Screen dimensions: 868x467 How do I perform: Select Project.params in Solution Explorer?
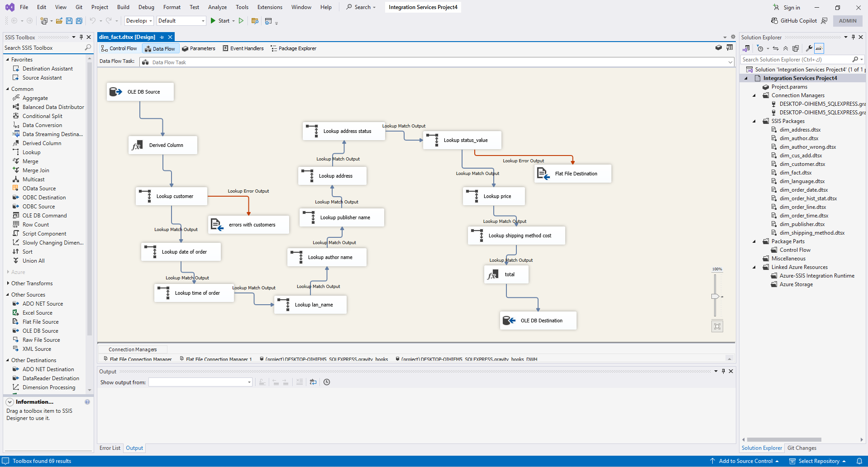[x=789, y=87]
